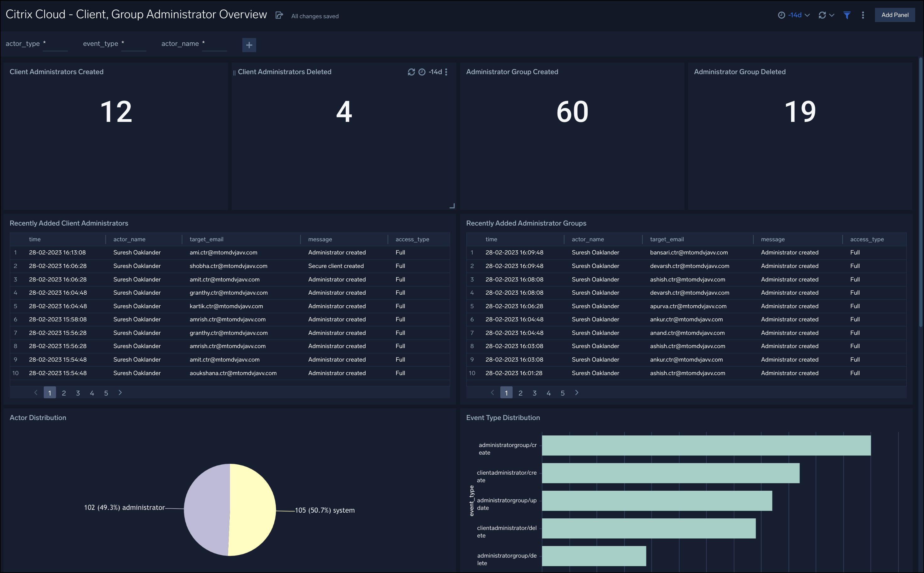Toggle the -14d label on deleted panel
The height and width of the screenshot is (573, 924).
click(435, 72)
